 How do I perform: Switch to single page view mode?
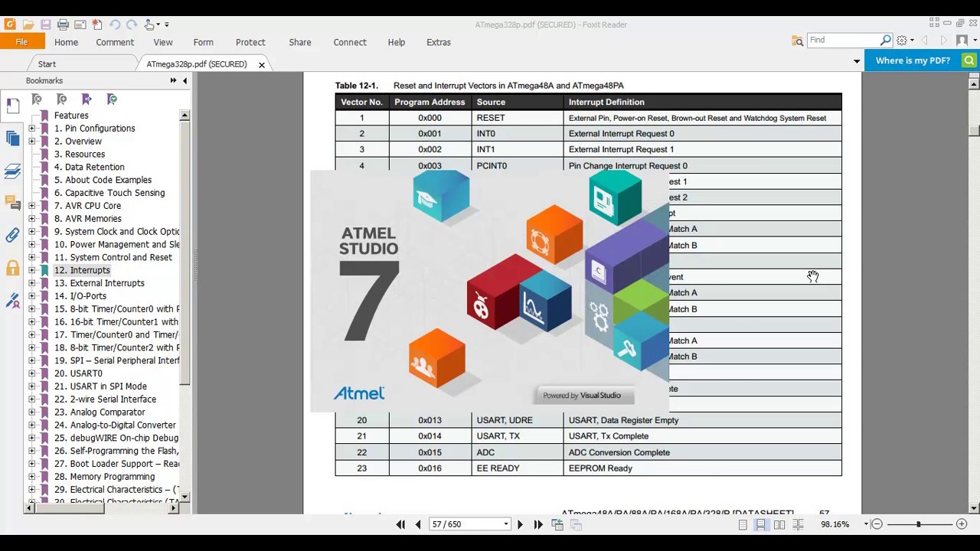(x=743, y=524)
